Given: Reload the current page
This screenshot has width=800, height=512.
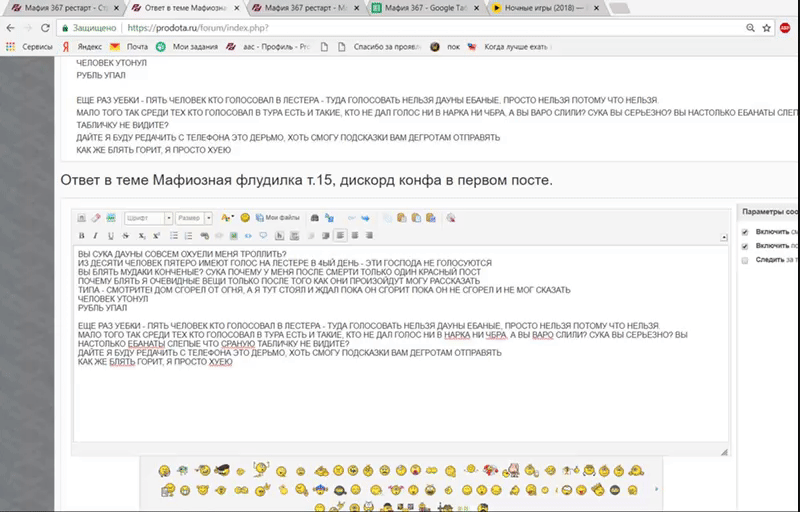Looking at the screenshot, I should 45,28.
